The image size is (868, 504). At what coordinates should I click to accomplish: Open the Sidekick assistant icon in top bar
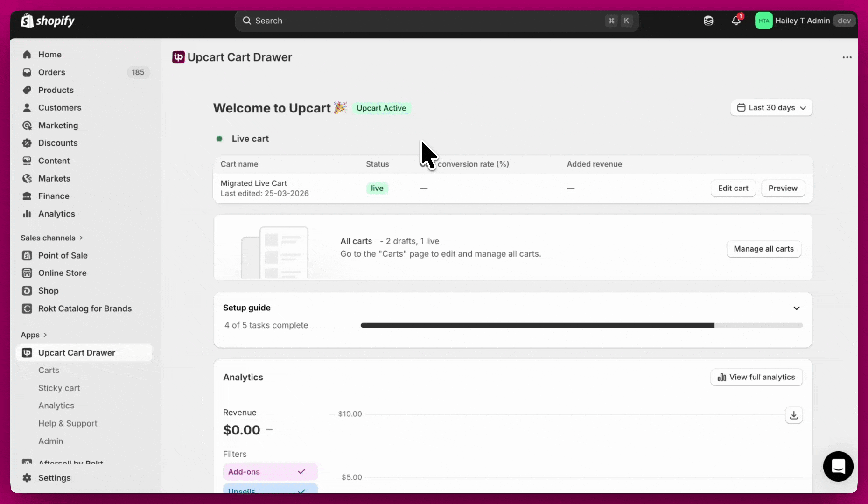tap(708, 21)
